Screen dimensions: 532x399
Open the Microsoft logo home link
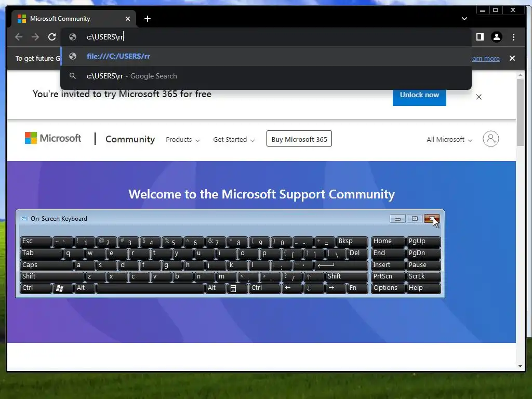tap(53, 138)
